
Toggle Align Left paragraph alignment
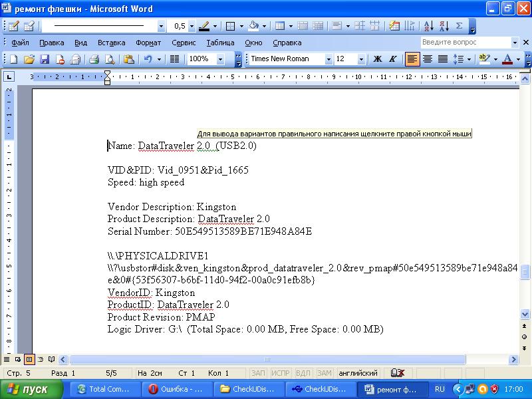[x=412, y=59]
